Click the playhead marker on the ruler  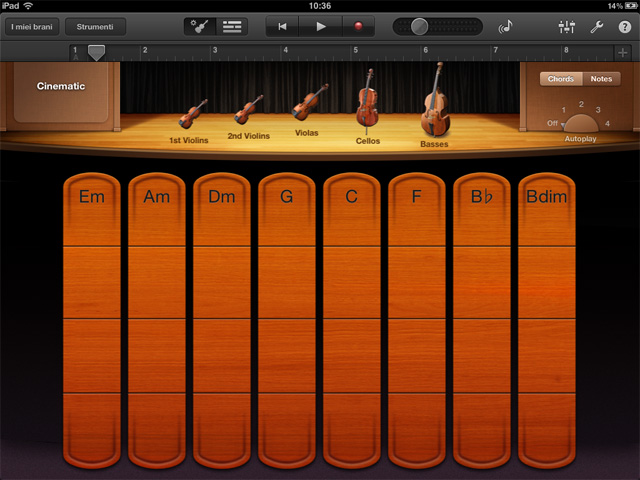pyautogui.click(x=96, y=53)
